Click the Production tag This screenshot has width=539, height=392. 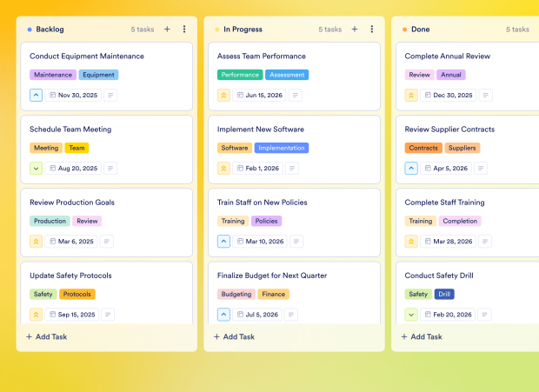point(50,221)
